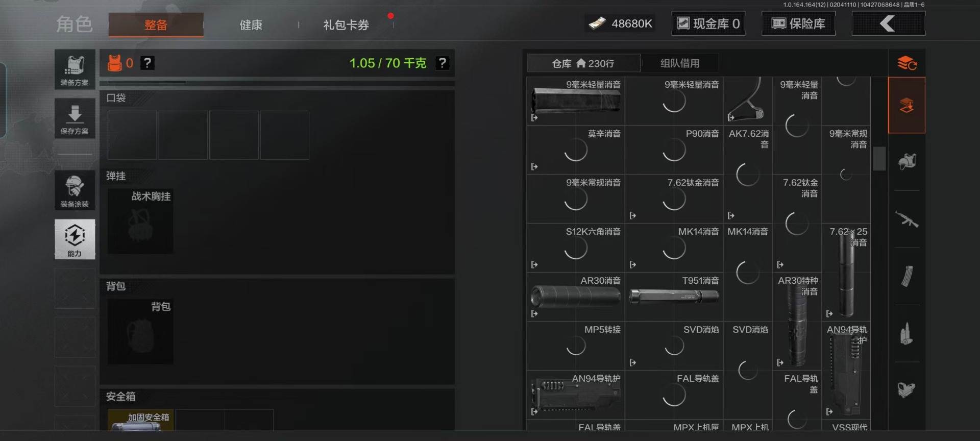Select the MP5转接 adapter item
This screenshot has height=441, width=980.
[576, 346]
